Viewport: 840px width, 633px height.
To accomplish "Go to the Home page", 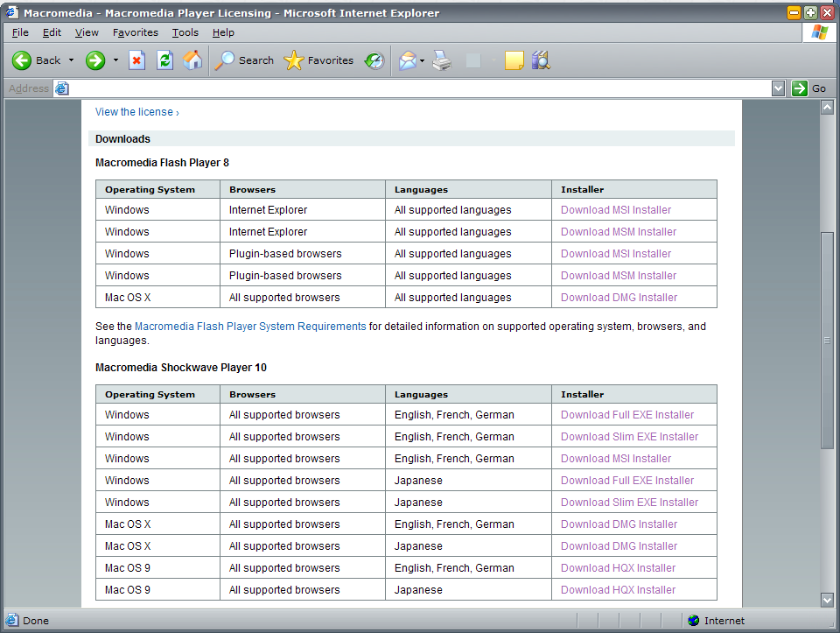I will coord(192,60).
